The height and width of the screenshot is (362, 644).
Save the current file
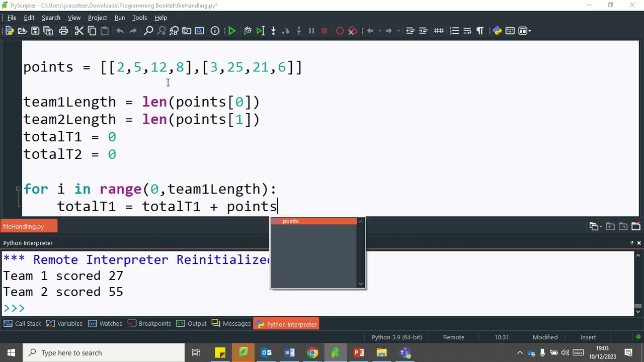click(35, 31)
